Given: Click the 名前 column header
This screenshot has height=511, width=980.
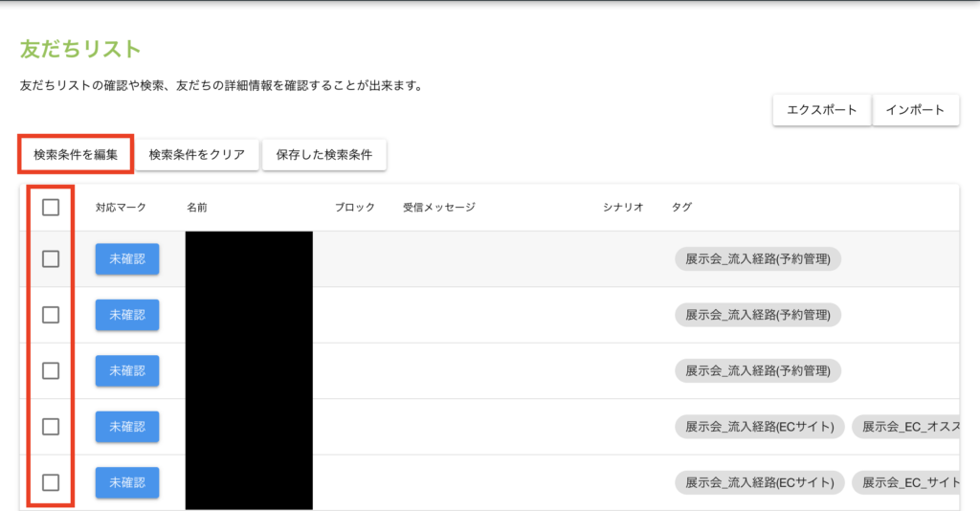Looking at the screenshot, I should click(197, 207).
